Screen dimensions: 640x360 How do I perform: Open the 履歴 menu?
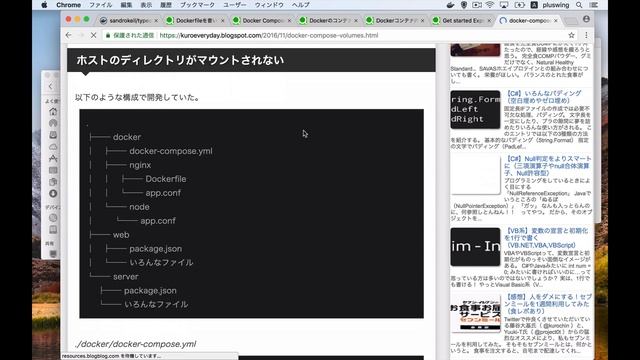tap(166, 5)
